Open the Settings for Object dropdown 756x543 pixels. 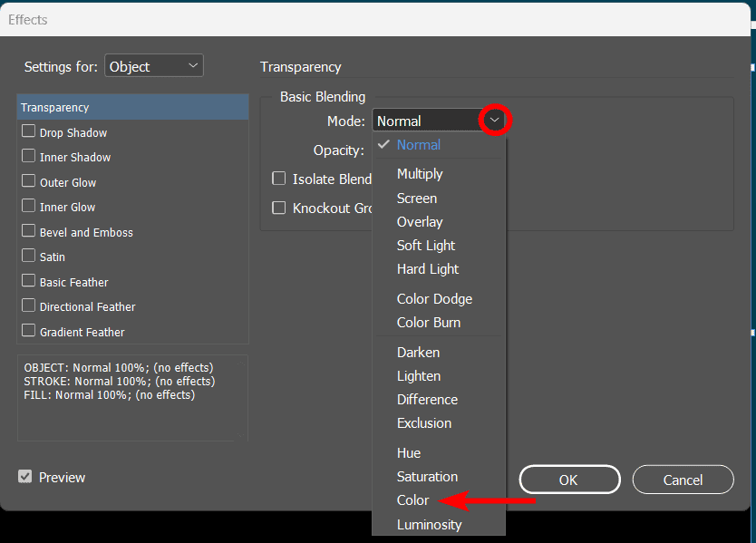(154, 66)
